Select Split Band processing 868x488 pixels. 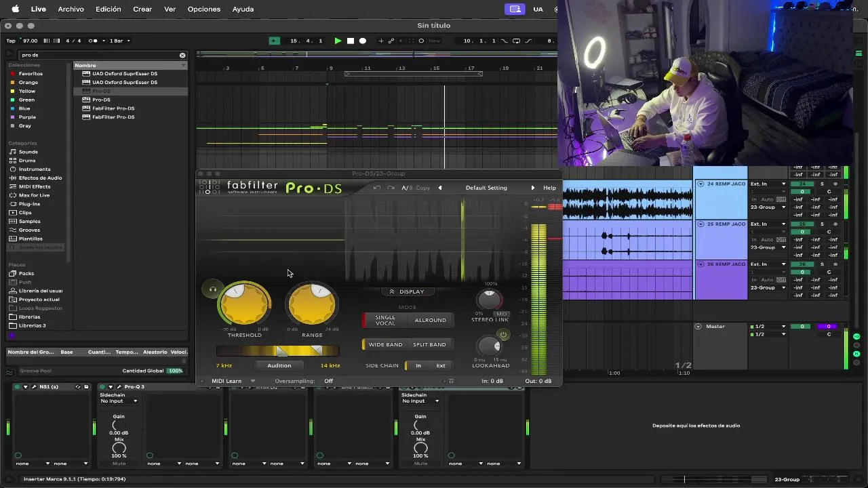(430, 344)
